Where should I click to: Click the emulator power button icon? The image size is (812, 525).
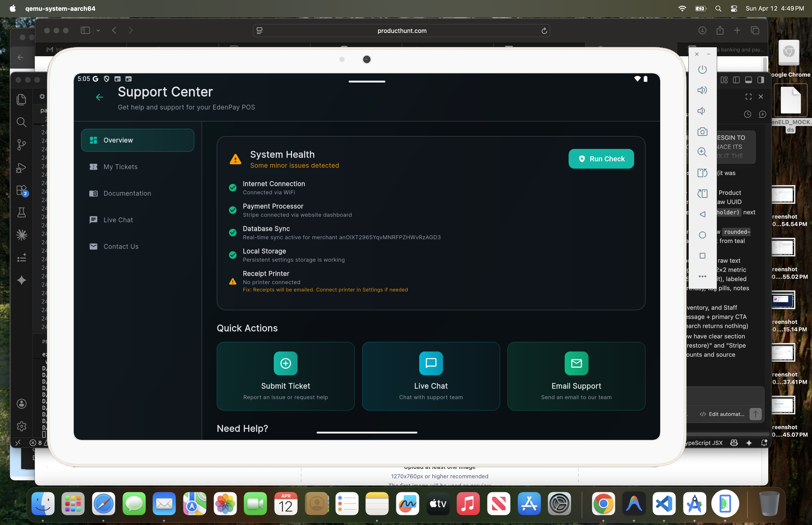coord(702,70)
